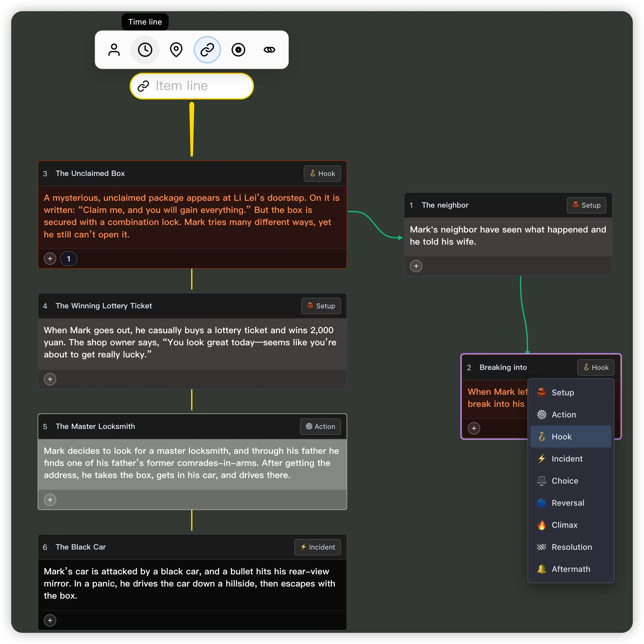Choose Choice from the beat type menu
The image size is (644, 644).
tap(565, 481)
